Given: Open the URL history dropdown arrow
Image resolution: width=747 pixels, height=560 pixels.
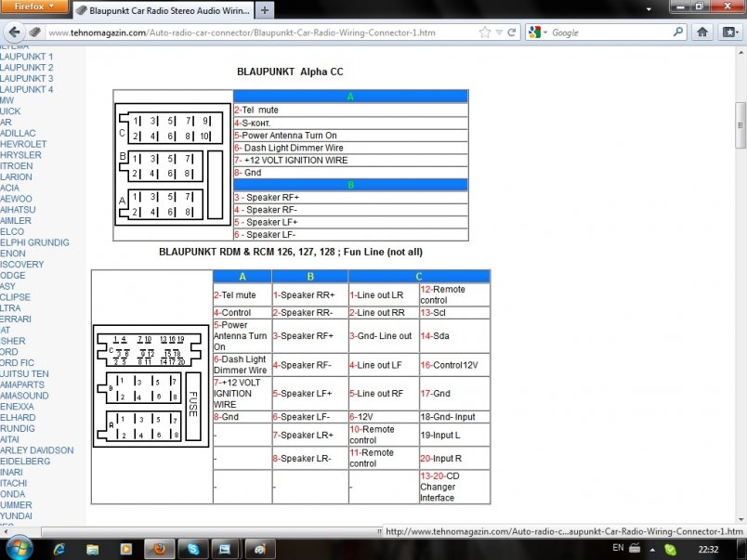Looking at the screenshot, I should coord(499,33).
